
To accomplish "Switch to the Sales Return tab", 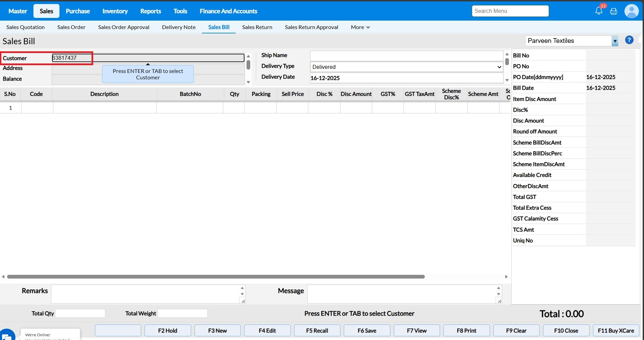I will click(x=257, y=27).
